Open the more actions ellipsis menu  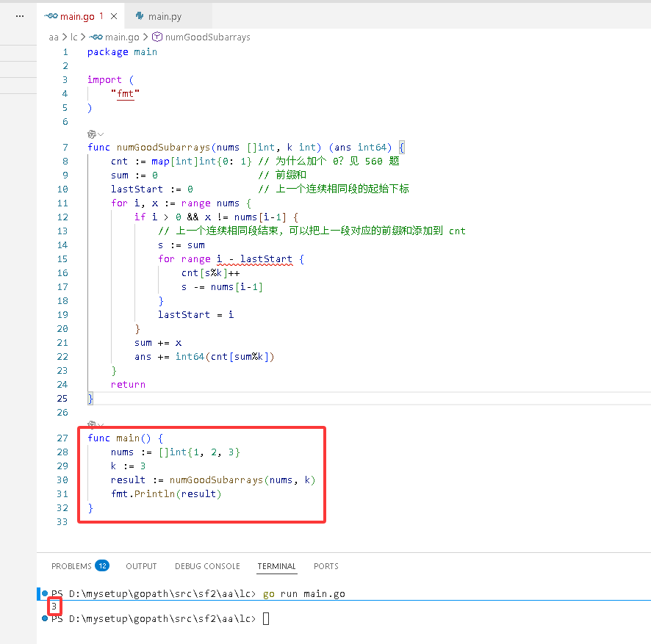20,16
